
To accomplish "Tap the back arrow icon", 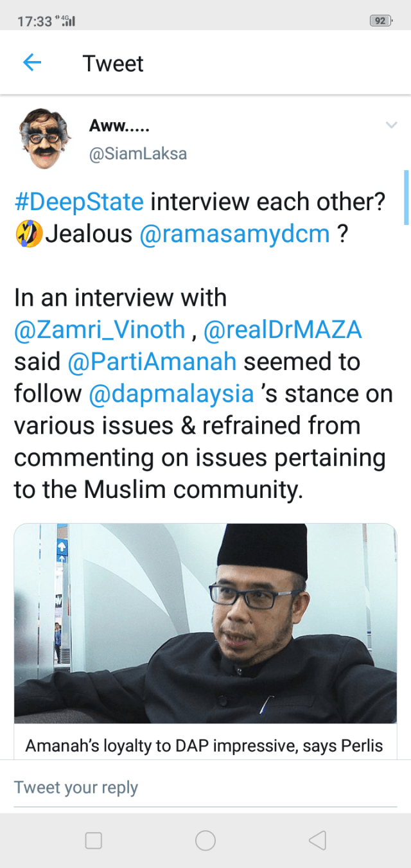I will pos(31,63).
